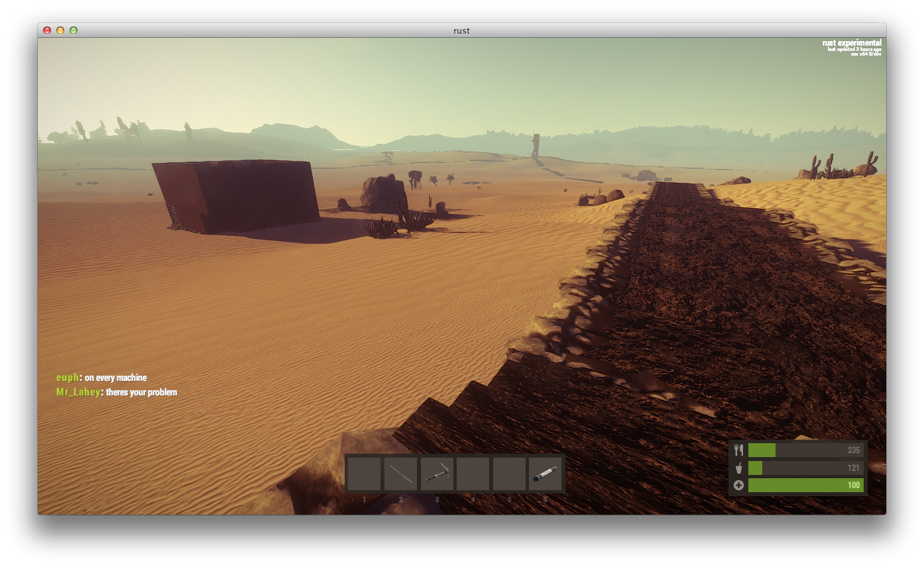Click the full health bar showing 100
This screenshot has width=924, height=567.
tap(806, 486)
